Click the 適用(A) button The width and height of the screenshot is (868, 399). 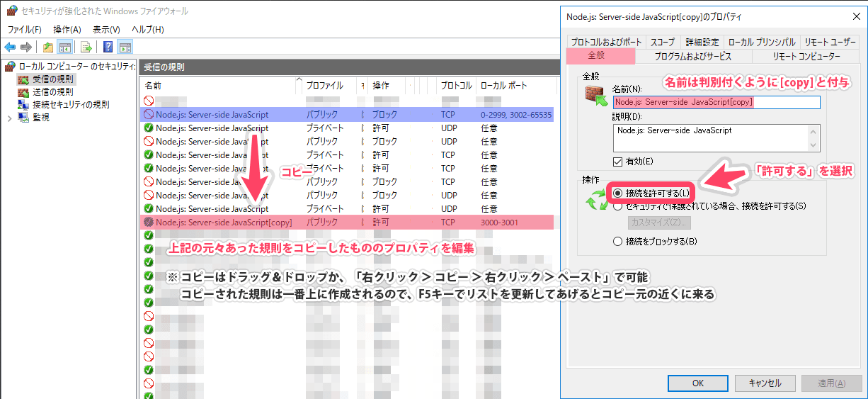coord(830,383)
